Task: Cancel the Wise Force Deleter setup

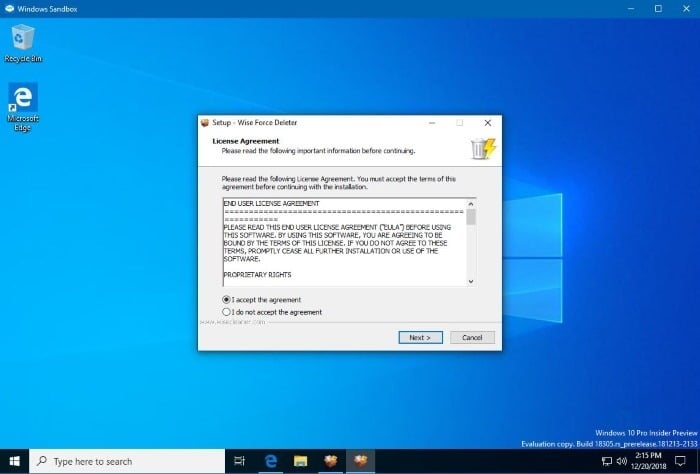Action: pyautogui.click(x=472, y=337)
